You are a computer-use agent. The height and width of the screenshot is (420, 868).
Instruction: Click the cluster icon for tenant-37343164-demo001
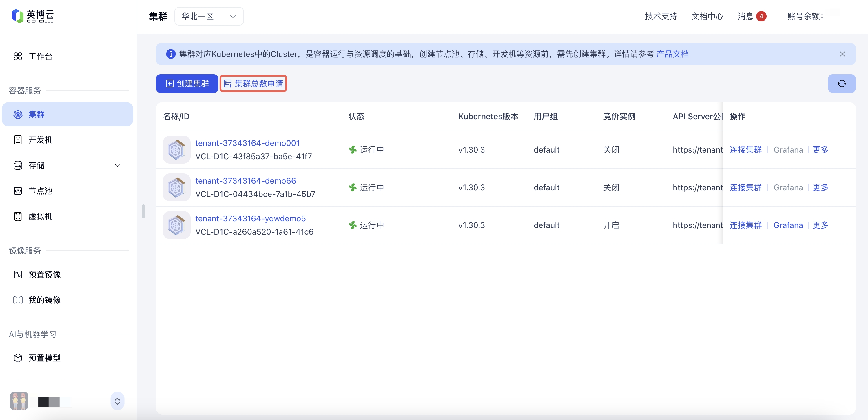(x=176, y=150)
